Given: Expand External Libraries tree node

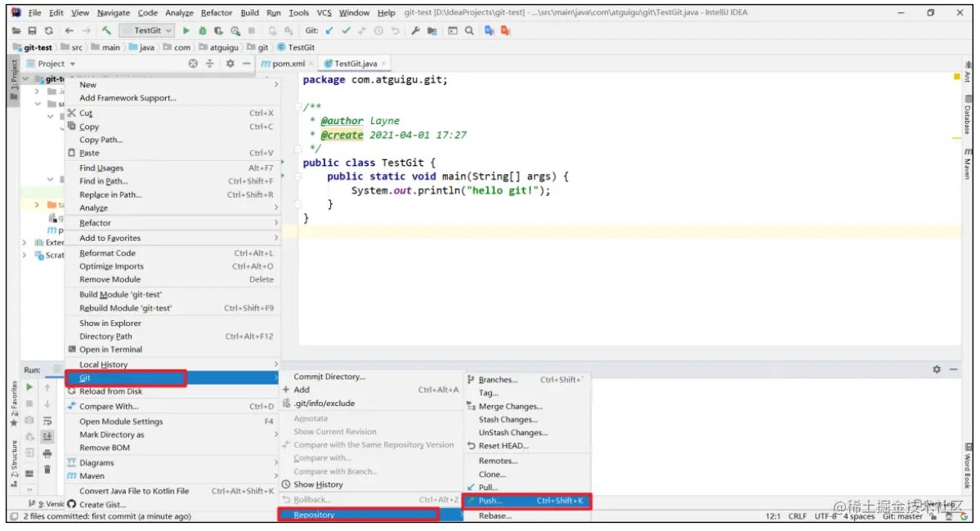Looking at the screenshot, I should (x=25, y=243).
